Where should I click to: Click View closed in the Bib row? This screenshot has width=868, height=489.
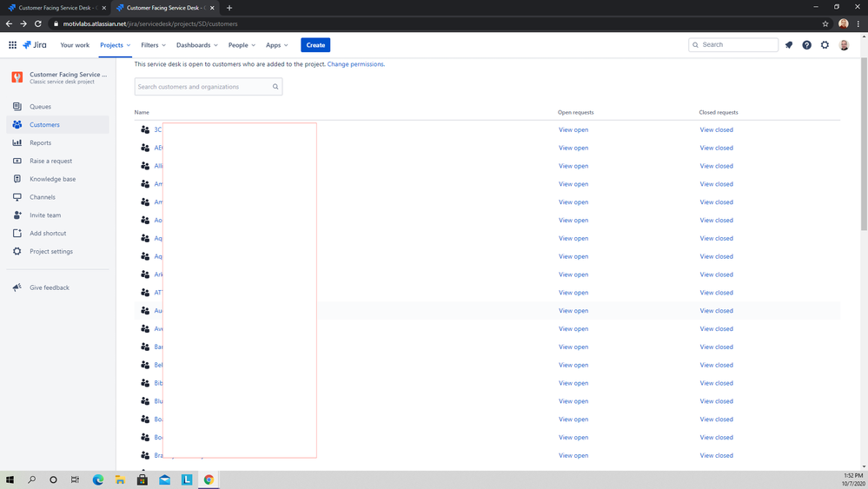point(716,383)
